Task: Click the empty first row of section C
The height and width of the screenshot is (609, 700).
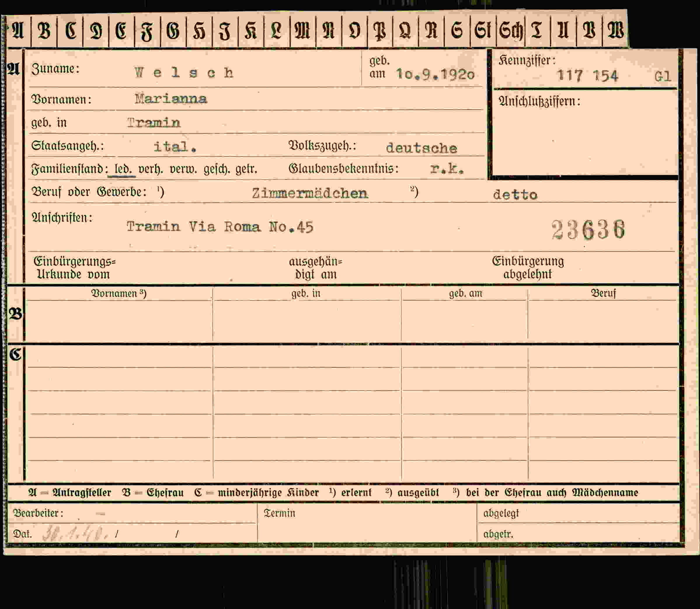Action: (x=352, y=357)
